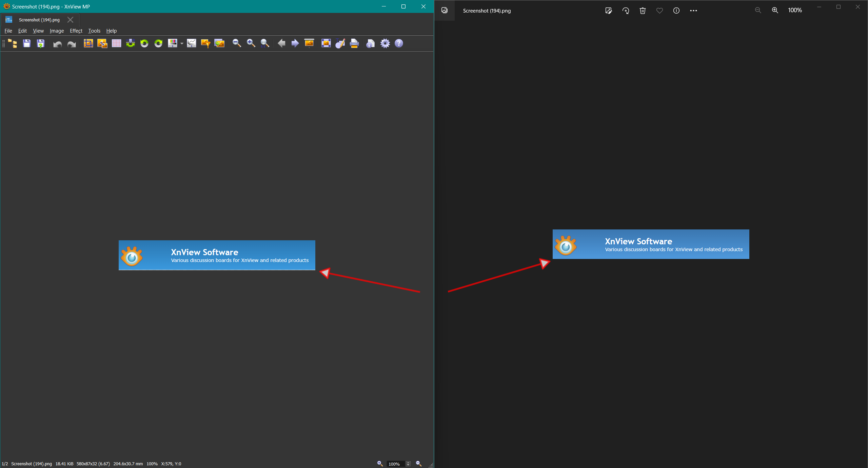This screenshot has width=868, height=468.
Task: Click the next file right arrow
Action: [295, 43]
